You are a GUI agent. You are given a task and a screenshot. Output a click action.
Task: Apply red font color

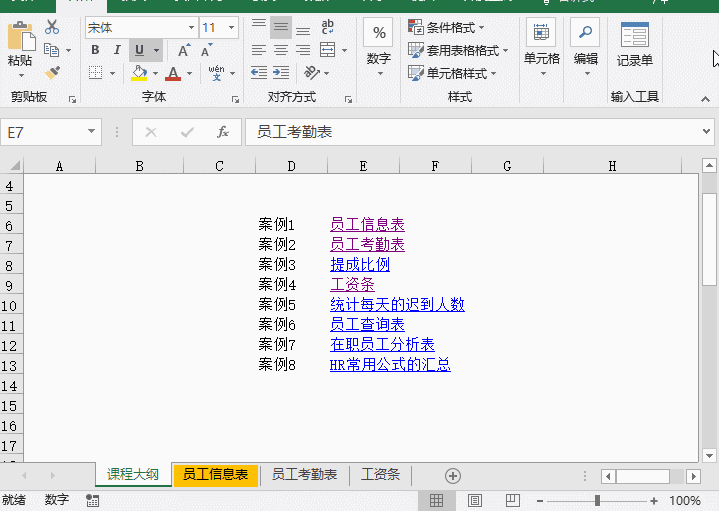(173, 73)
